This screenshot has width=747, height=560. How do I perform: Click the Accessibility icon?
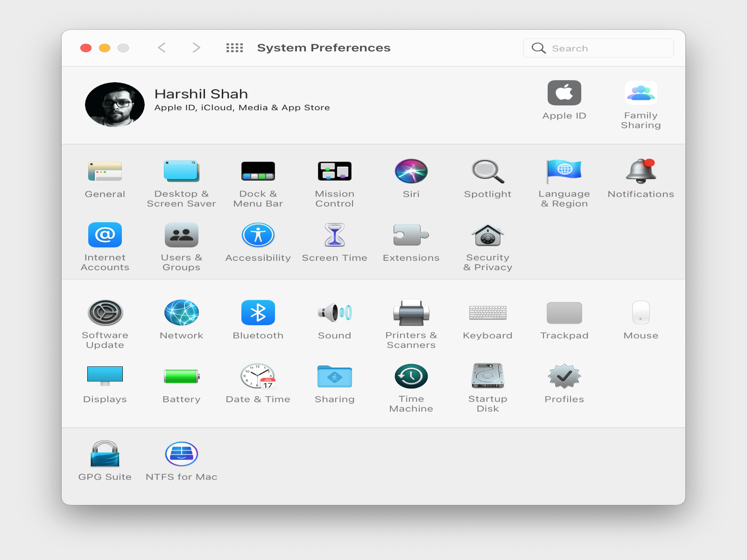[x=258, y=235]
